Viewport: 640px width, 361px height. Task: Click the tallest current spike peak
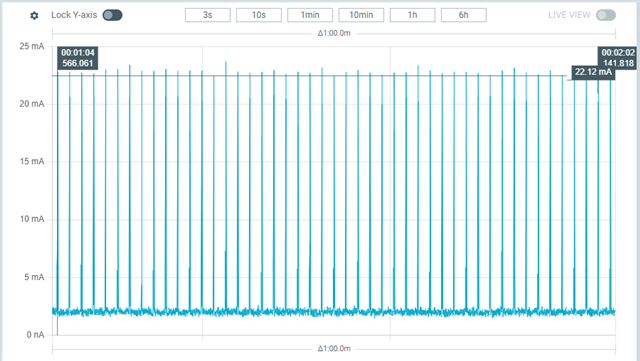[x=226, y=62]
